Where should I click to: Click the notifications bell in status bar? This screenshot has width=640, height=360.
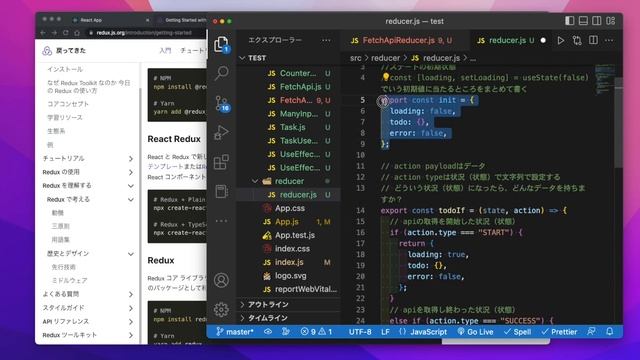(x=609, y=331)
